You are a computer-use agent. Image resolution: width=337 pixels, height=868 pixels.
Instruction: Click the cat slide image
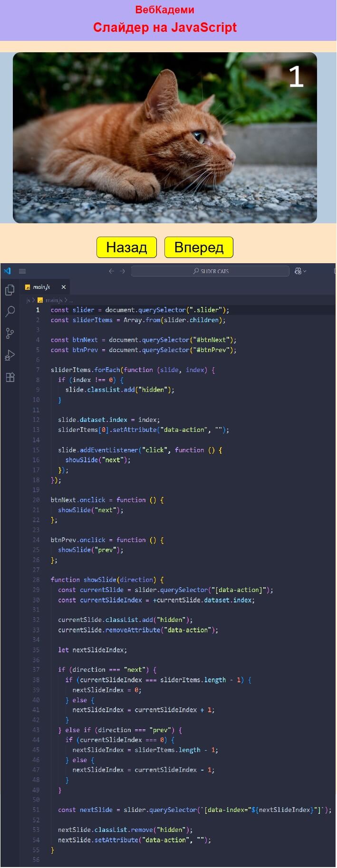tap(165, 138)
